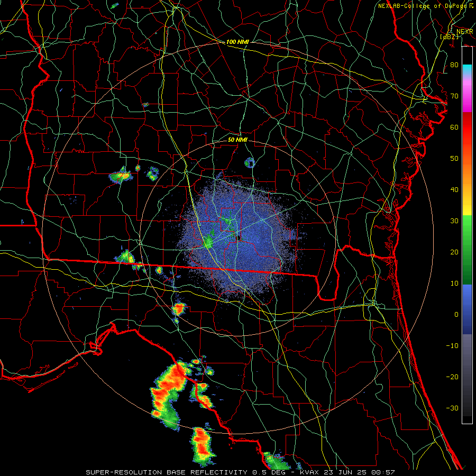
Task: Click the reflectivity color scale bar
Action: tap(467, 235)
